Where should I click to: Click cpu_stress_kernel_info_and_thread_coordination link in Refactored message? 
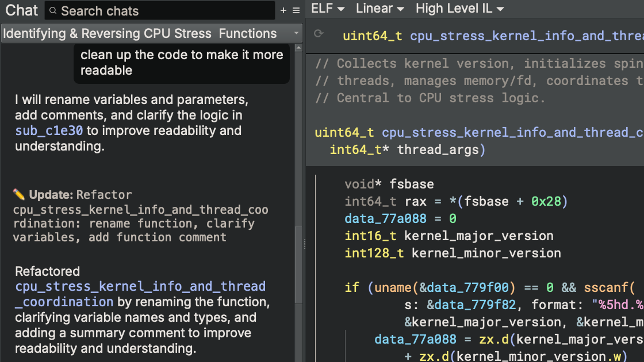[x=140, y=287]
